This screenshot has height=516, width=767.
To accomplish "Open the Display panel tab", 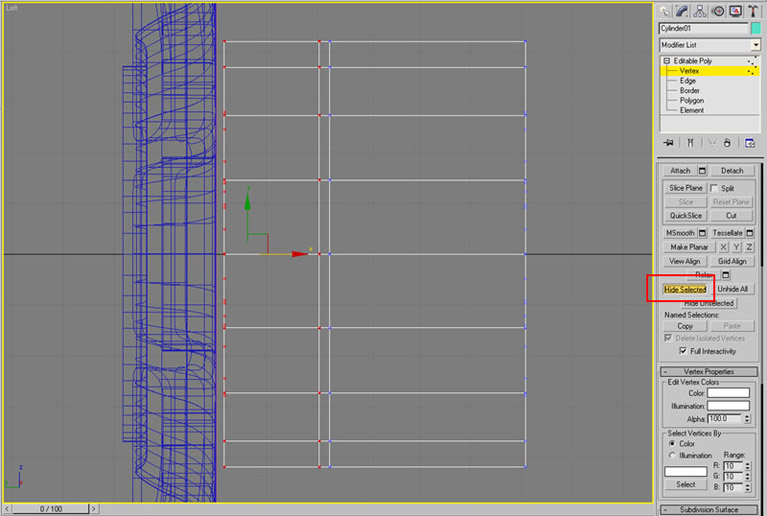I will (735, 11).
